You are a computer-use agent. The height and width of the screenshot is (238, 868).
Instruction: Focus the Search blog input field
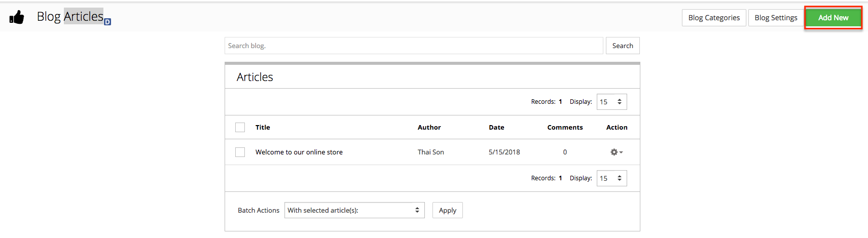(414, 46)
